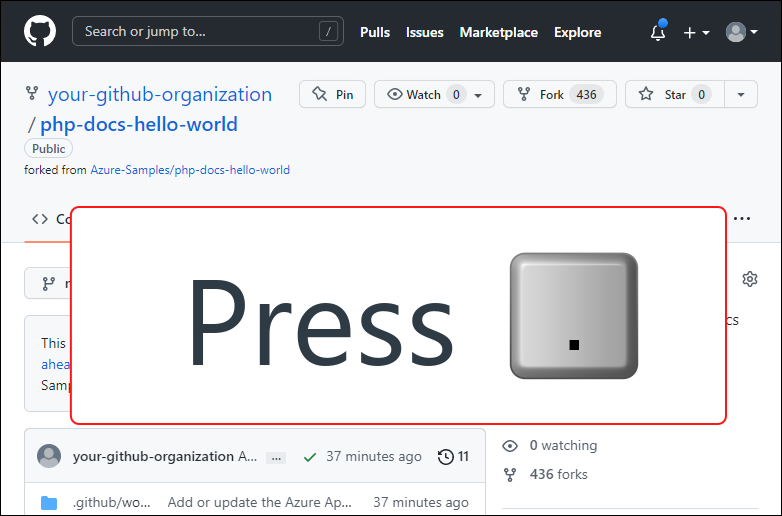Open php-docs-hello-world repository link
Viewport: 782px width, 516px height.
coord(139,124)
